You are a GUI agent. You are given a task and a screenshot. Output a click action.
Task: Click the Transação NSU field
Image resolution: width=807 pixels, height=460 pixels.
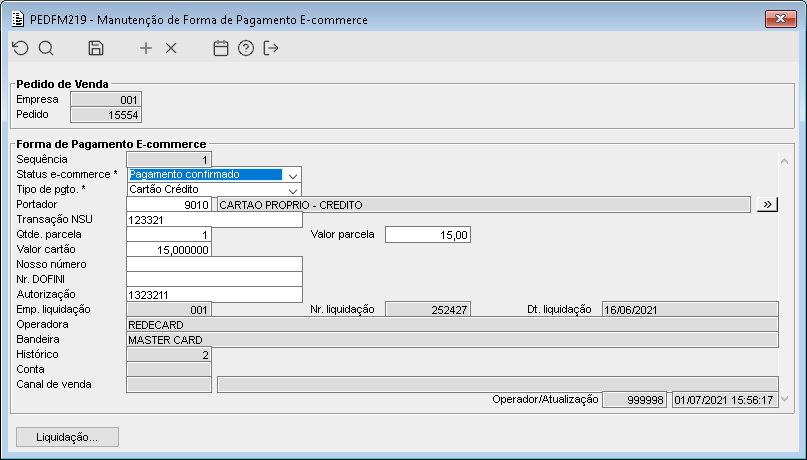[214, 220]
